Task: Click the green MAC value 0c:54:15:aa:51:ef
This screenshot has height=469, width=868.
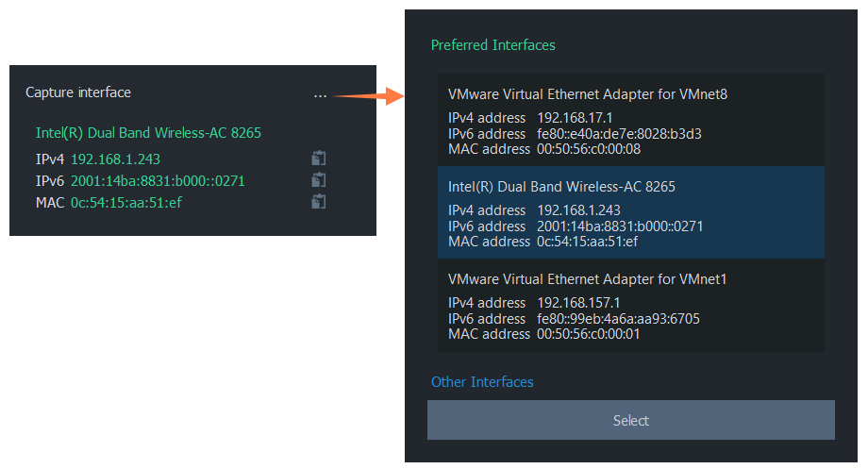Action: [126, 203]
